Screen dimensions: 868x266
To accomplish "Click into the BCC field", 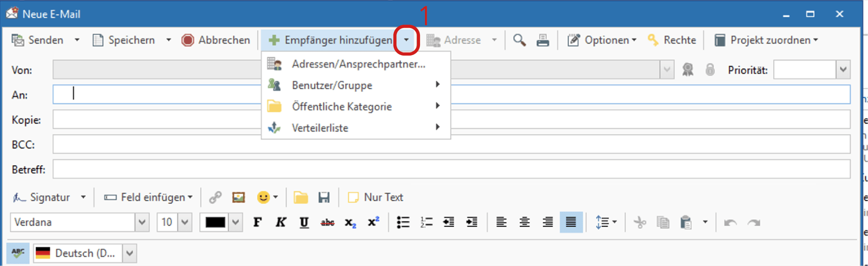I will (451, 145).
